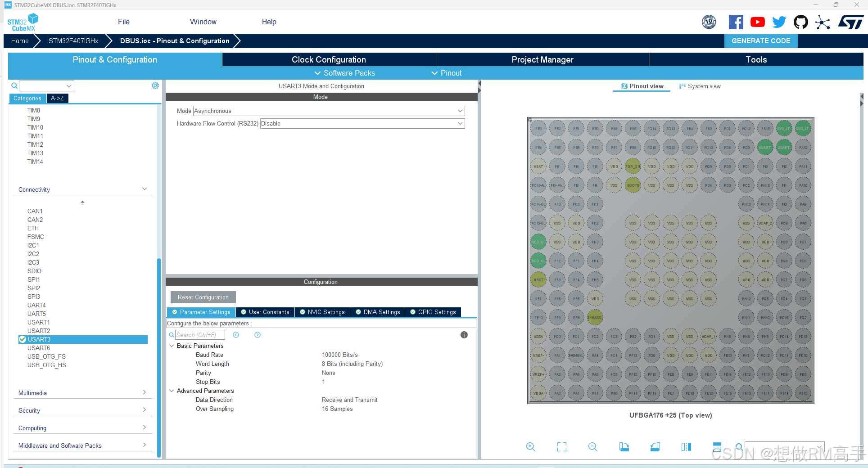
Task: Click the 10 years anniversary badge icon
Action: point(709,22)
